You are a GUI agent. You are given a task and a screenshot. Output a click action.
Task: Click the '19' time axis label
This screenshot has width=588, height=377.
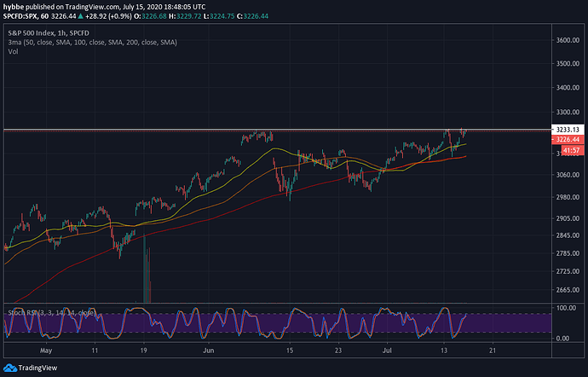click(144, 351)
